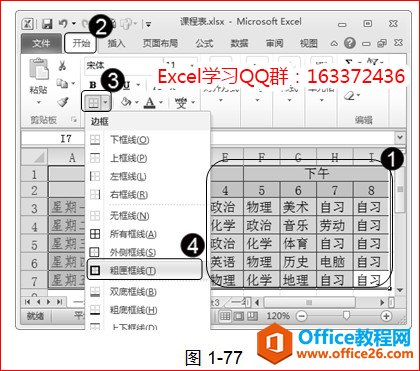Switch to Page Break Preview icon
The width and height of the screenshot is (420, 371).
[253, 316]
